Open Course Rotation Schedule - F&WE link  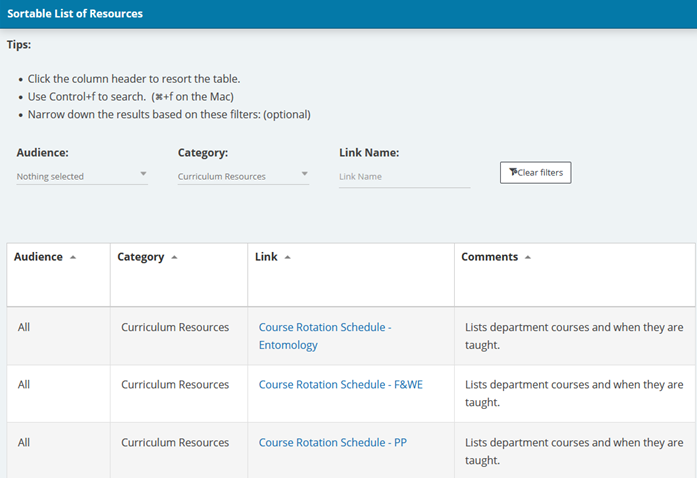[340, 385]
